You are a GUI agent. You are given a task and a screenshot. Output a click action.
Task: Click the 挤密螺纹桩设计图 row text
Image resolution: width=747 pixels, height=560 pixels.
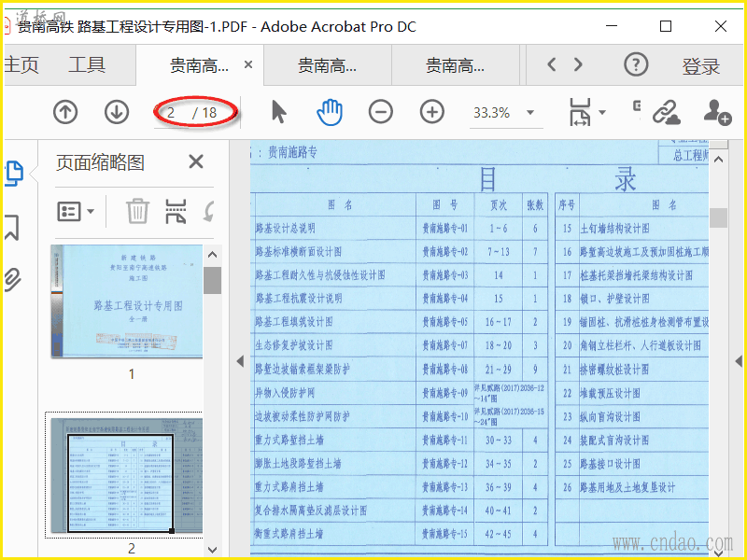tap(614, 370)
